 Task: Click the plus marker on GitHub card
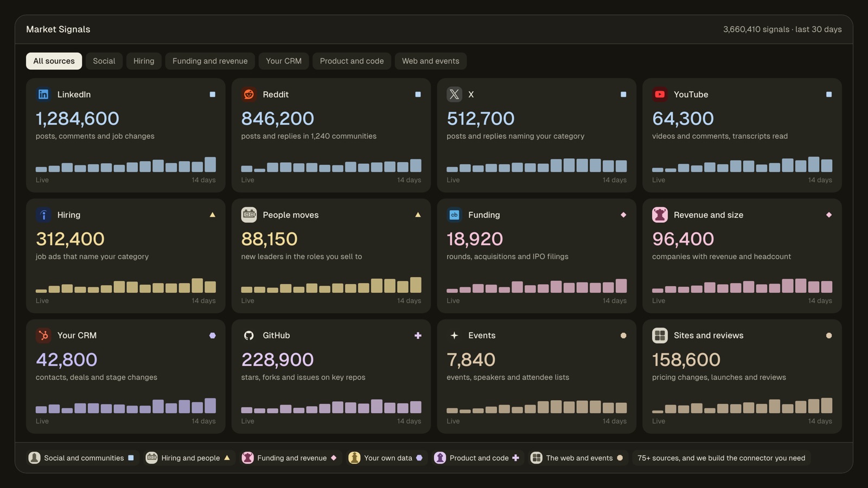(x=418, y=336)
